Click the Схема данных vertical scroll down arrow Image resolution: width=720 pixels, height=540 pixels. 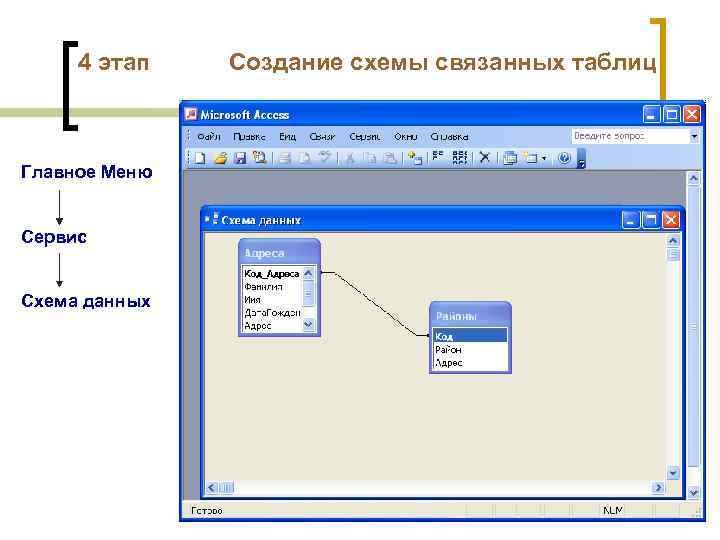click(x=673, y=472)
